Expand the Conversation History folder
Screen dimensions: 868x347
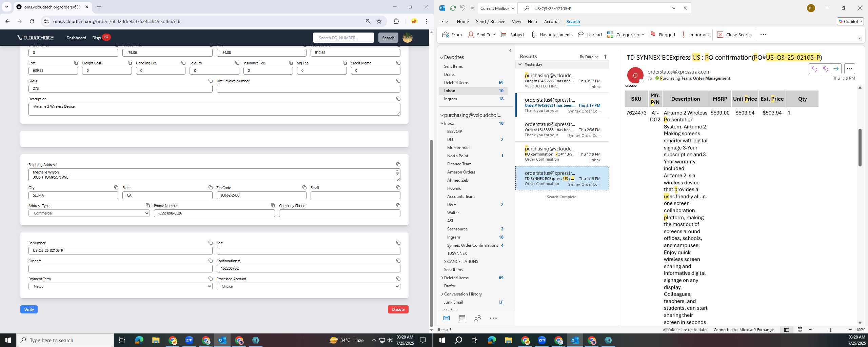coord(442,294)
